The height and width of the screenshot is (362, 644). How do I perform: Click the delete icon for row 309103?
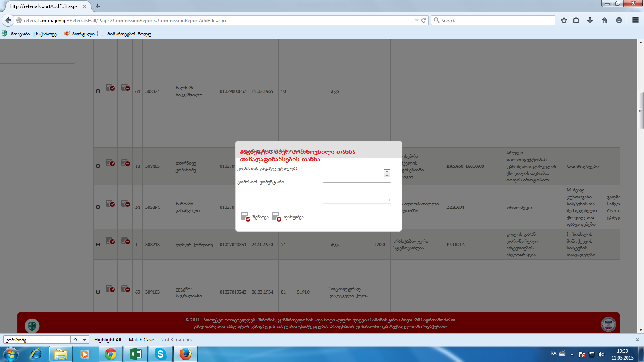126,288
